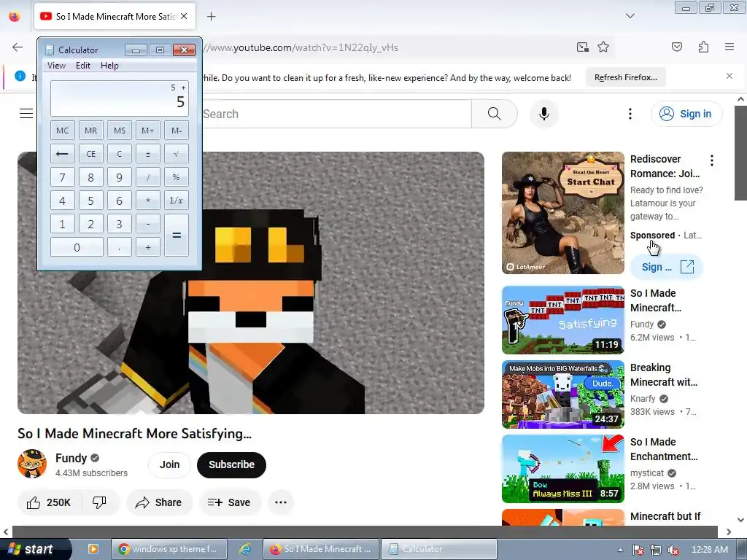Open the Firefox extensions puzzle icon
747x560 pixels.
(703, 47)
